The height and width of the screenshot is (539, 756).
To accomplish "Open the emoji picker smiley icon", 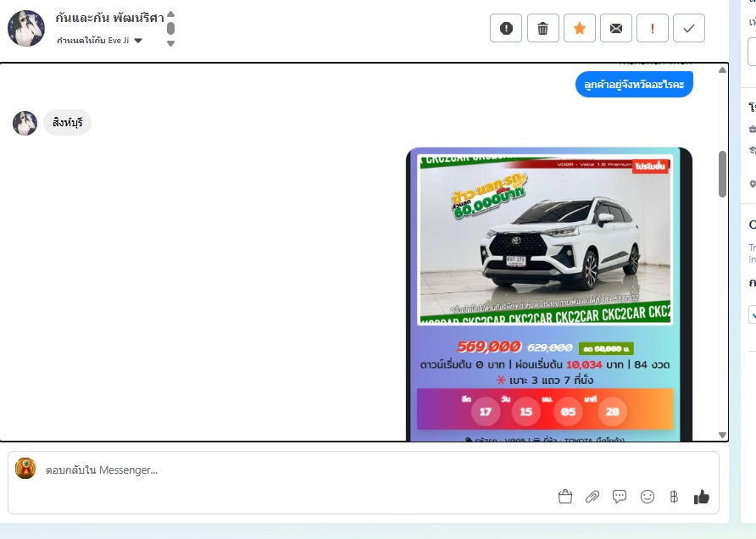I will (647, 497).
